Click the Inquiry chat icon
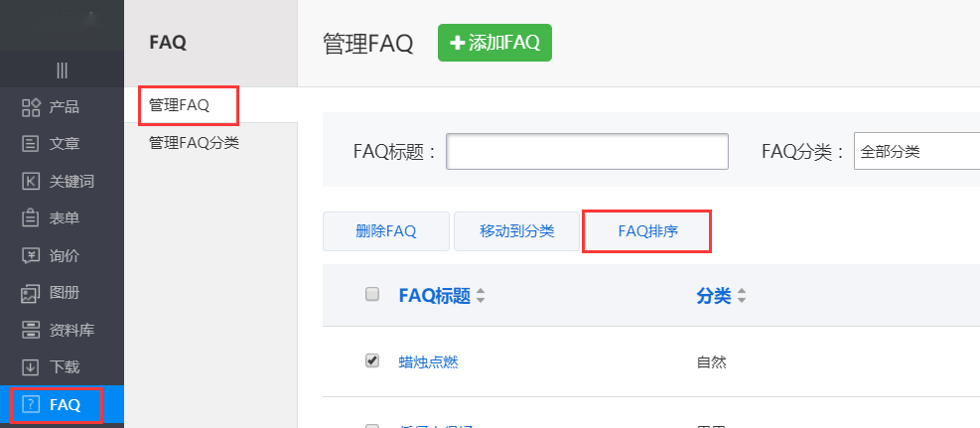 click(x=30, y=256)
